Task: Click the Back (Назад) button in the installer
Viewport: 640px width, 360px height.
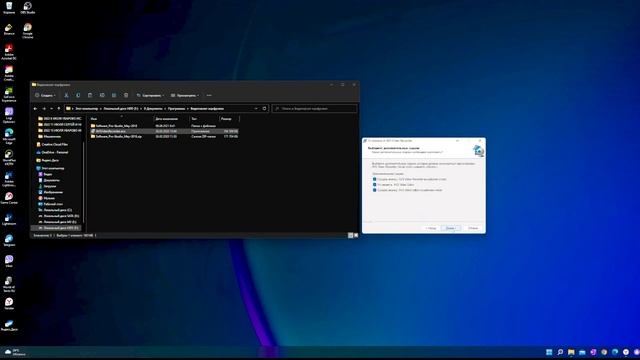Action: (431, 228)
